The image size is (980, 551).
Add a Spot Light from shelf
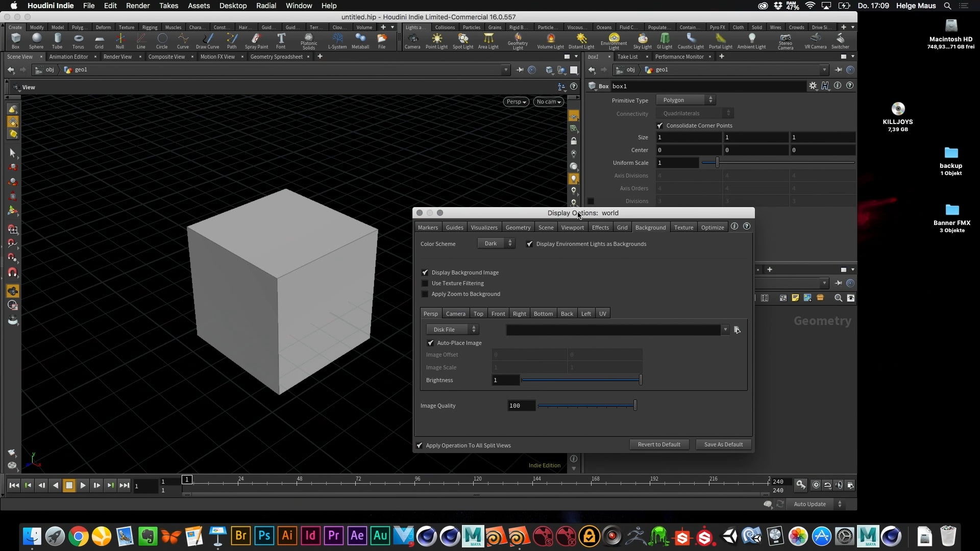point(463,41)
